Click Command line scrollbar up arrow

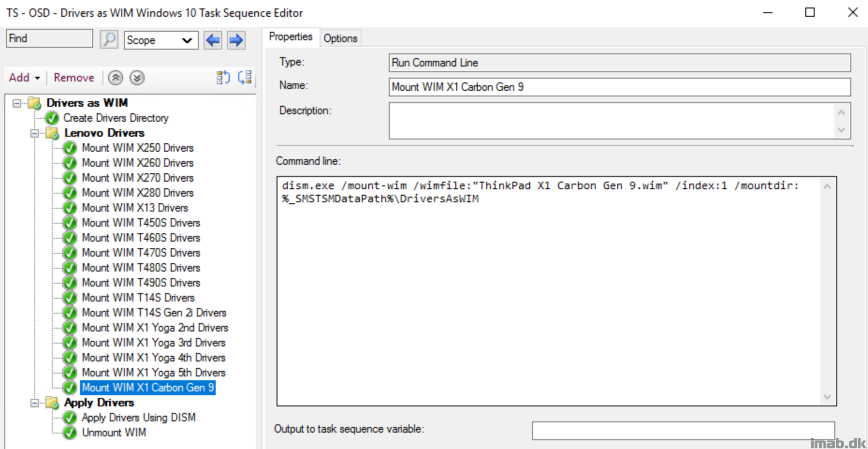point(827,186)
